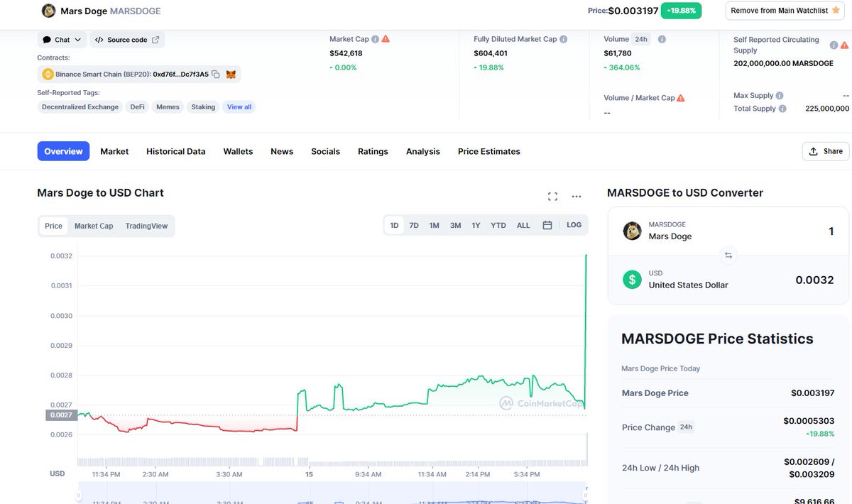This screenshot has width=852, height=504.
Task: Click the Circulating Supply warning triangle
Action: [x=844, y=45]
